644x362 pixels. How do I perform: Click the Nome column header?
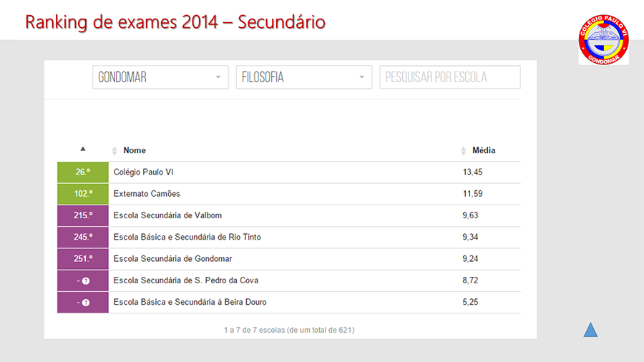[x=135, y=150]
